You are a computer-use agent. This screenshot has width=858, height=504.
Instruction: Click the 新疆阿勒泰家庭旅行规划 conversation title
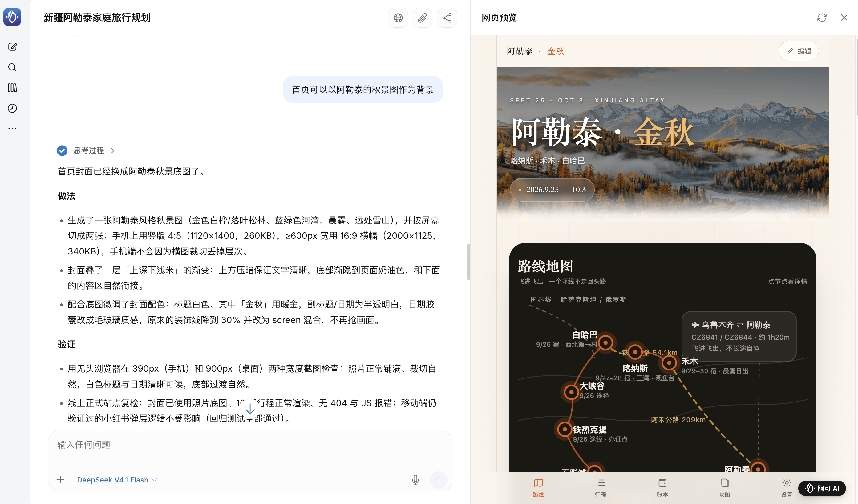click(x=97, y=18)
